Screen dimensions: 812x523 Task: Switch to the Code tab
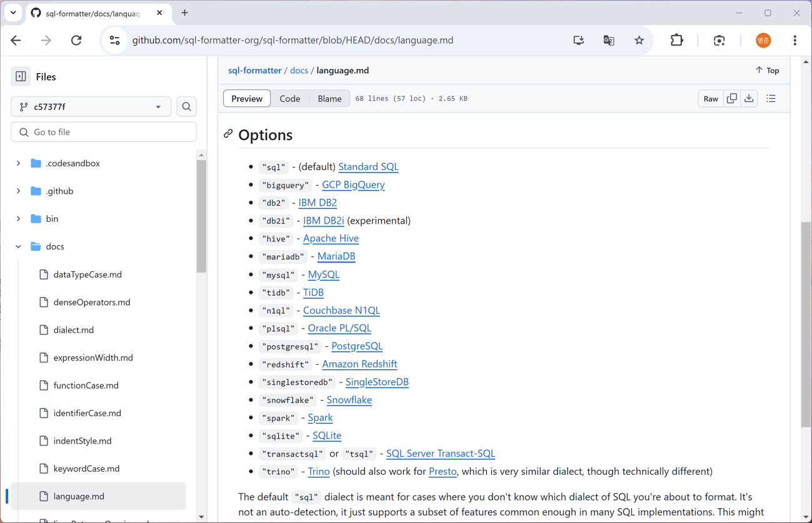pyautogui.click(x=290, y=99)
